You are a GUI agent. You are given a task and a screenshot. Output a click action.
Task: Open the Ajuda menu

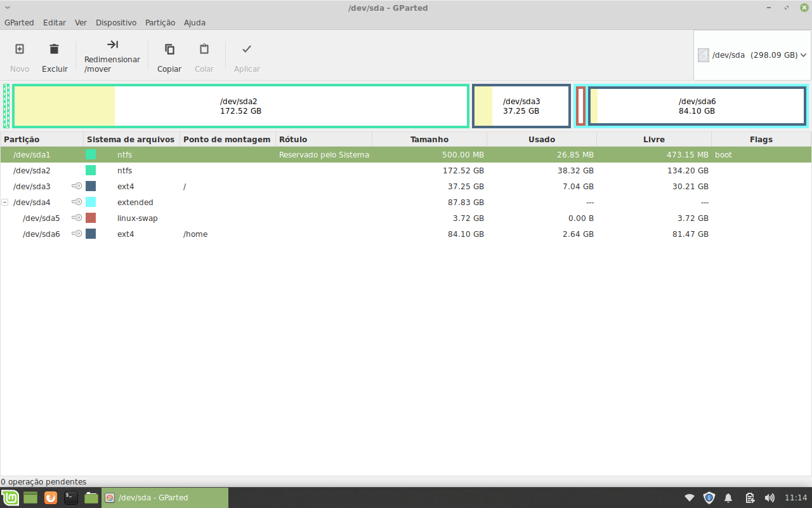tap(195, 22)
